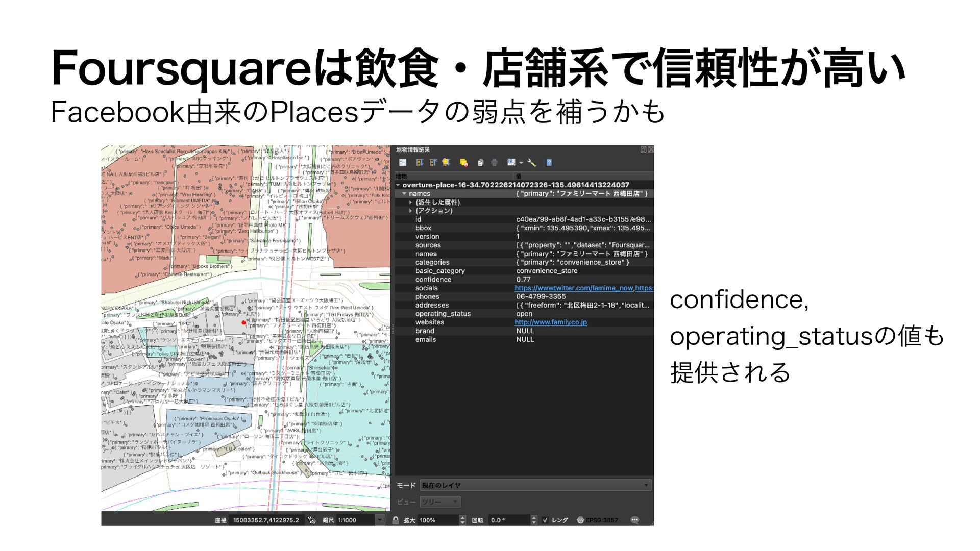Click the Clear Results icon
Screen dimensions: 980x551
click(463, 163)
